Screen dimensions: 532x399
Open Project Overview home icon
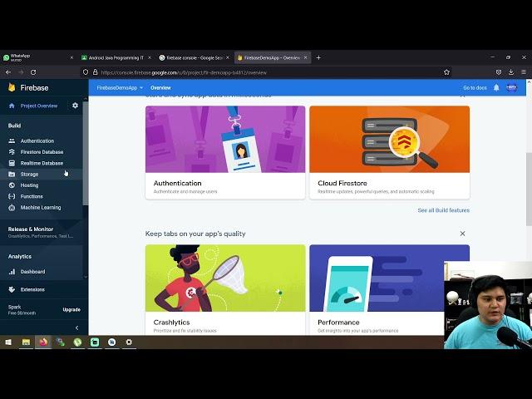coord(12,106)
